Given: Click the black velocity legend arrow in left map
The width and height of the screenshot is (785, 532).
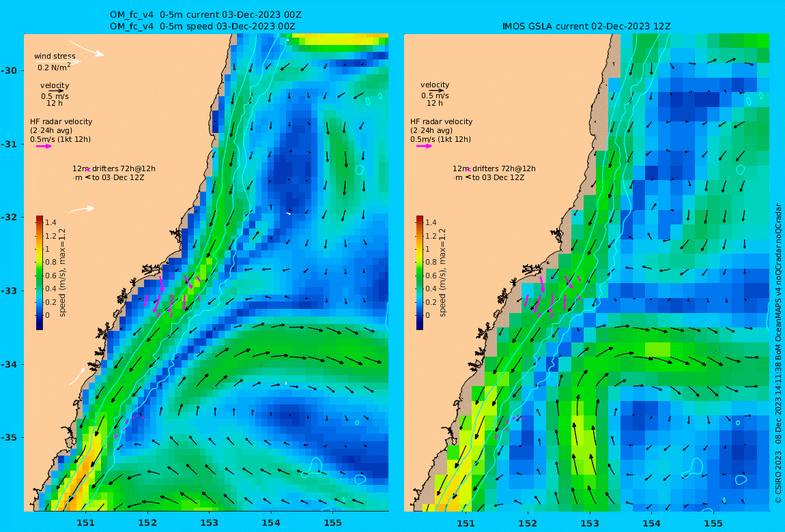Looking at the screenshot, I should [x=56, y=91].
